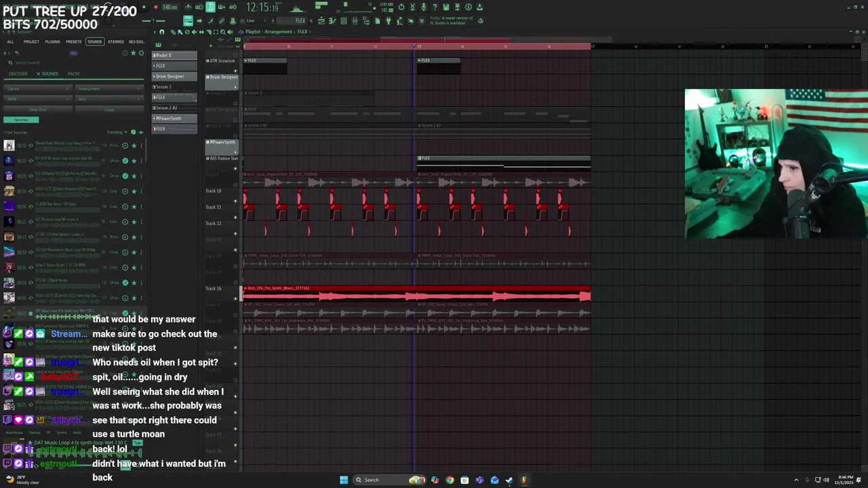Click the Track 10 header label
The width and height of the screenshot is (868, 488).
pyautogui.click(x=214, y=191)
